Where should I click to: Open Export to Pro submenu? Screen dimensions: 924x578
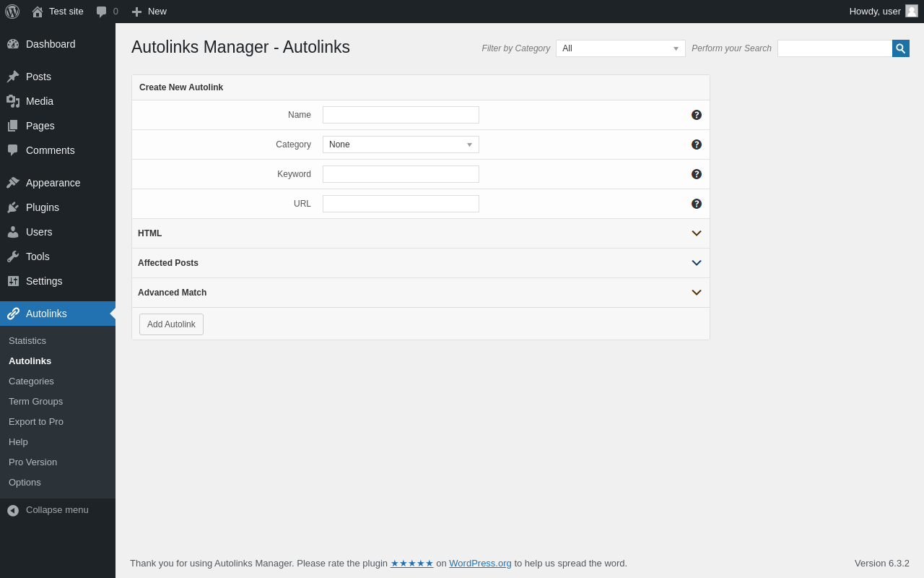click(x=58, y=422)
